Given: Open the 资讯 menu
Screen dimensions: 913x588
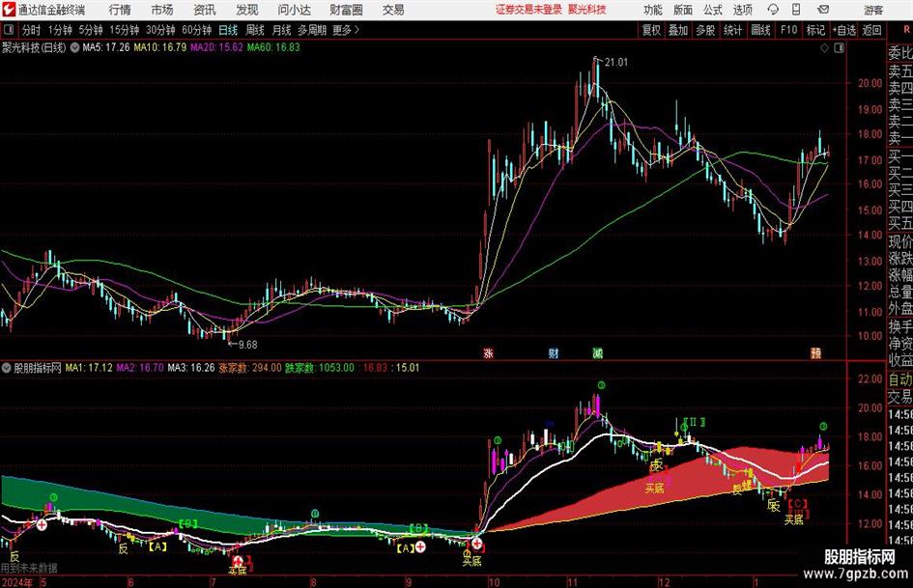Looking at the screenshot, I should pyautogui.click(x=205, y=10).
